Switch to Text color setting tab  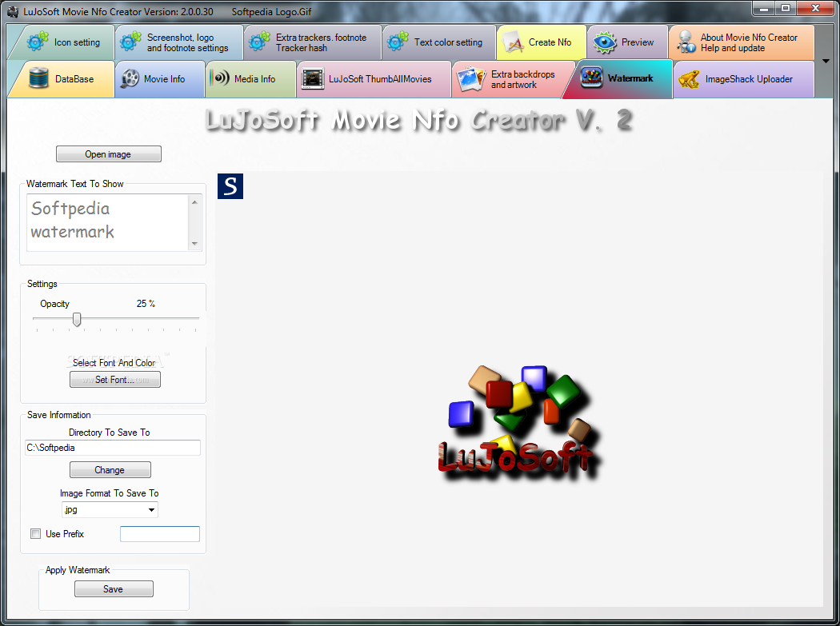click(438, 42)
